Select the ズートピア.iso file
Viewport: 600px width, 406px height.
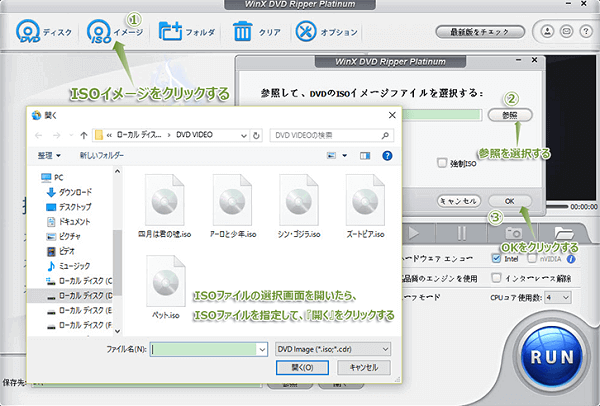point(365,207)
